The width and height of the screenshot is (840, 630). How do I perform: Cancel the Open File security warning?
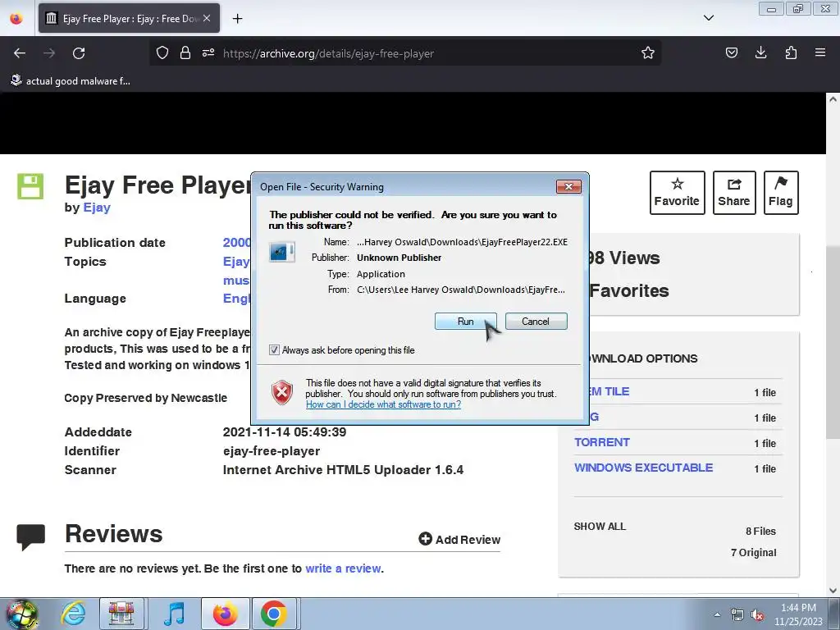pyautogui.click(x=536, y=322)
